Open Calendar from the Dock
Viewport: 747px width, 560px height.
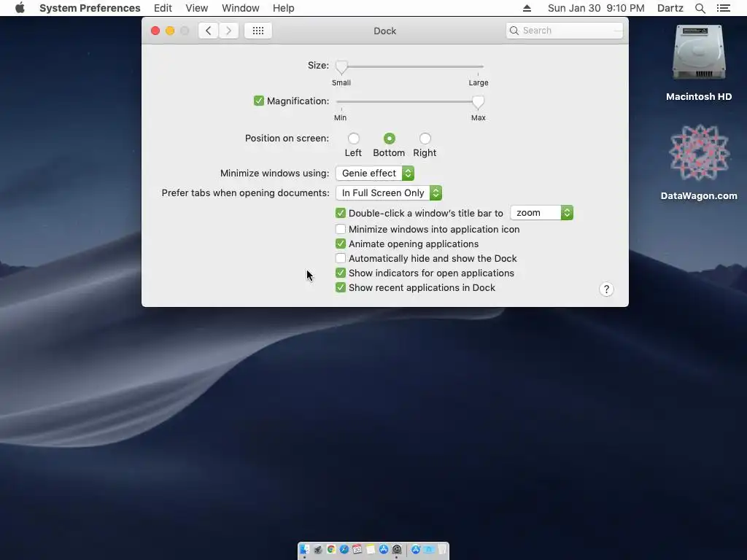[357, 550]
